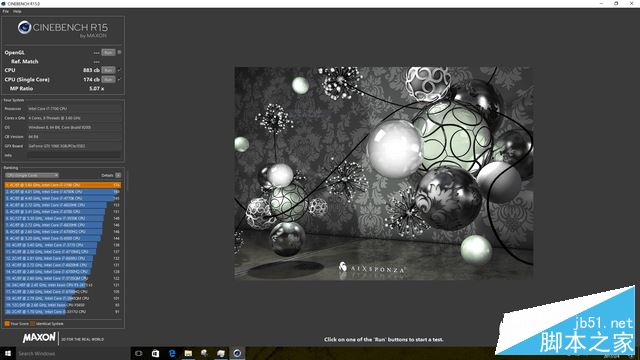Image resolution: width=640 pixels, height=360 pixels.
Task: Open Task View in the taskbar
Action: (x=139, y=353)
